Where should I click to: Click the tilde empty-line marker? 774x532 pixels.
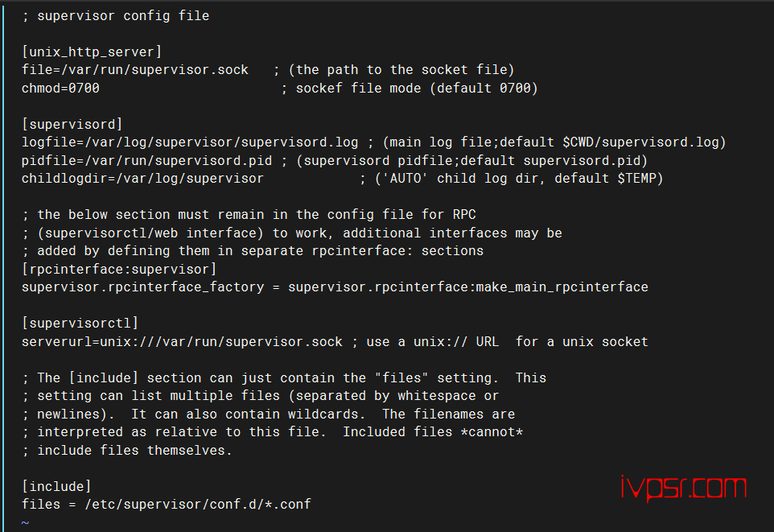click(25, 522)
